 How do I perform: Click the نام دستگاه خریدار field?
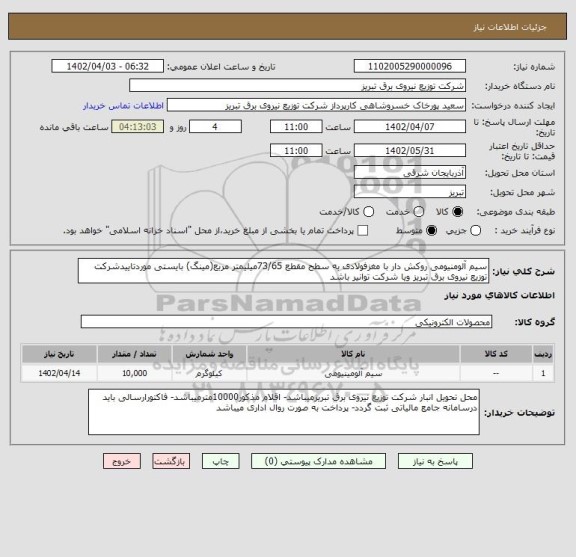[x=298, y=86]
